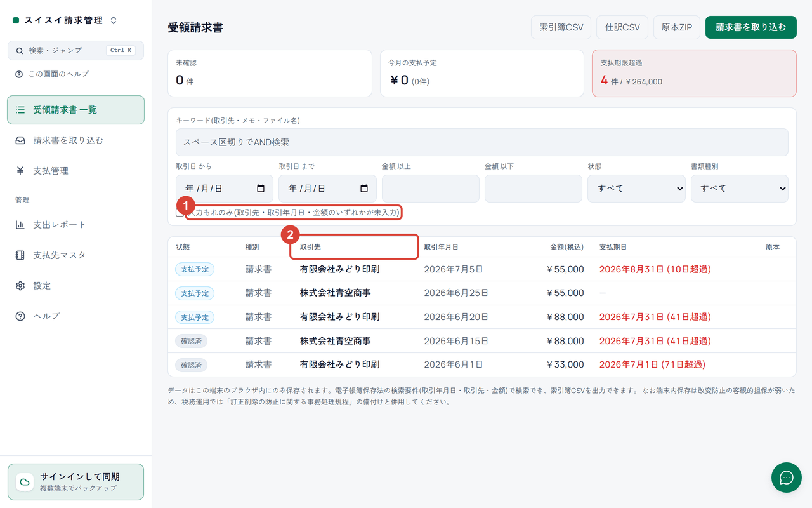Click the 支払期限超過 summary card

click(x=694, y=74)
